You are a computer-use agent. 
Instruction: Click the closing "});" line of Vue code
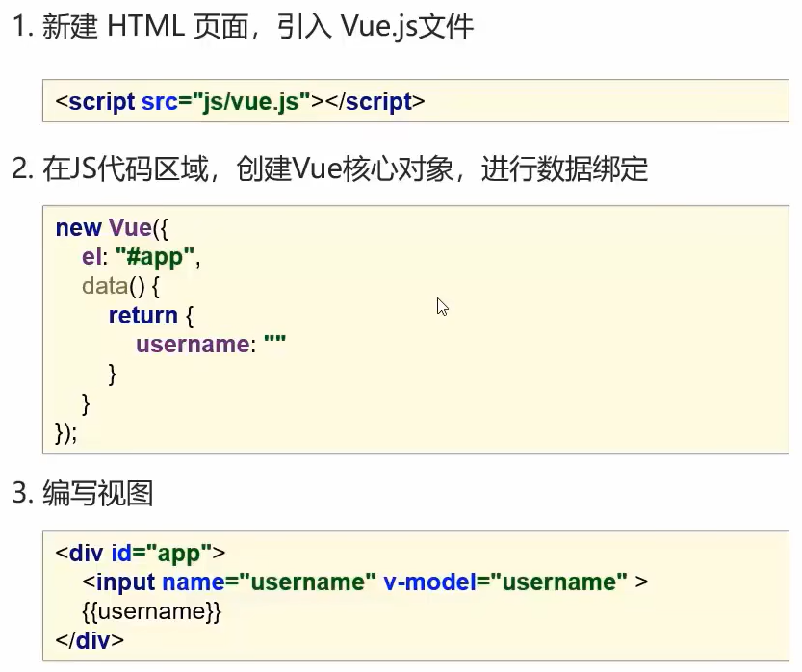(65, 432)
